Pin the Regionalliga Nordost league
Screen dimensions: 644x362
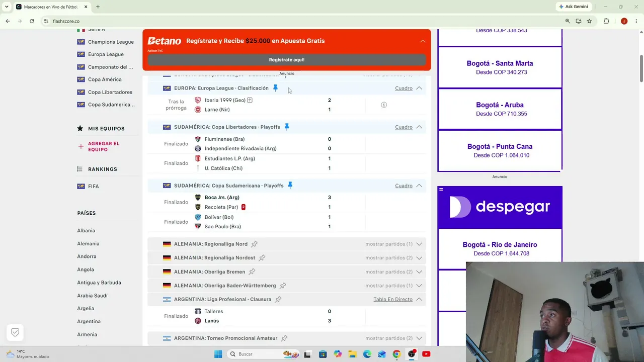pyautogui.click(x=262, y=258)
